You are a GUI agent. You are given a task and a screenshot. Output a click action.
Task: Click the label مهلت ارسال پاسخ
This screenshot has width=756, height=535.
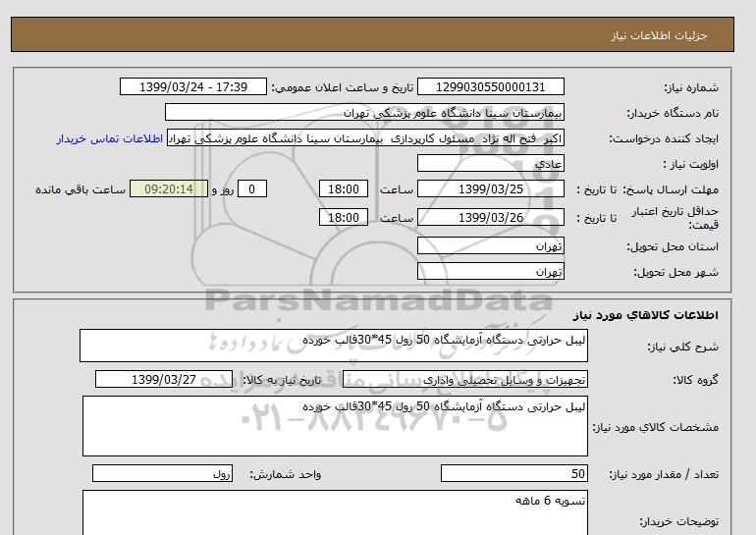coord(671,189)
